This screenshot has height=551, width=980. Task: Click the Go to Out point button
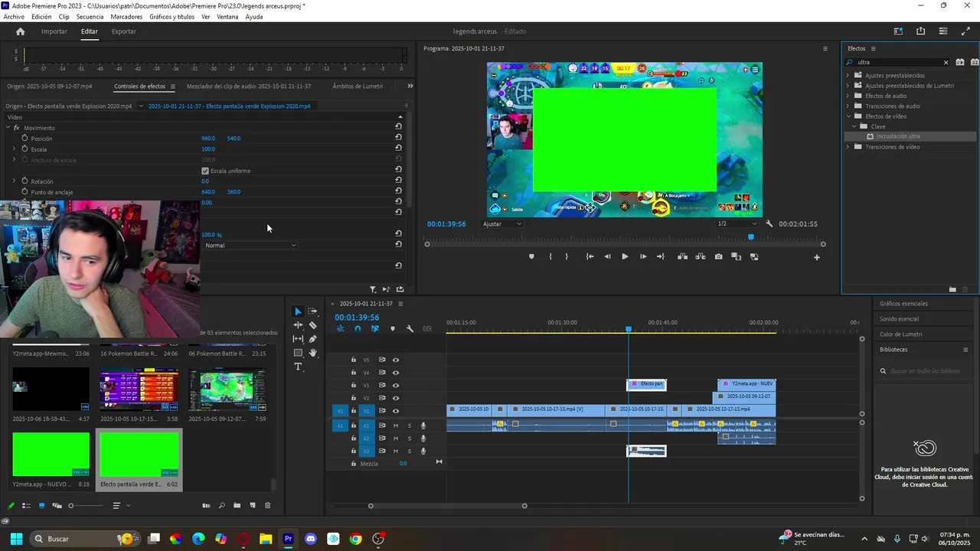(660, 256)
